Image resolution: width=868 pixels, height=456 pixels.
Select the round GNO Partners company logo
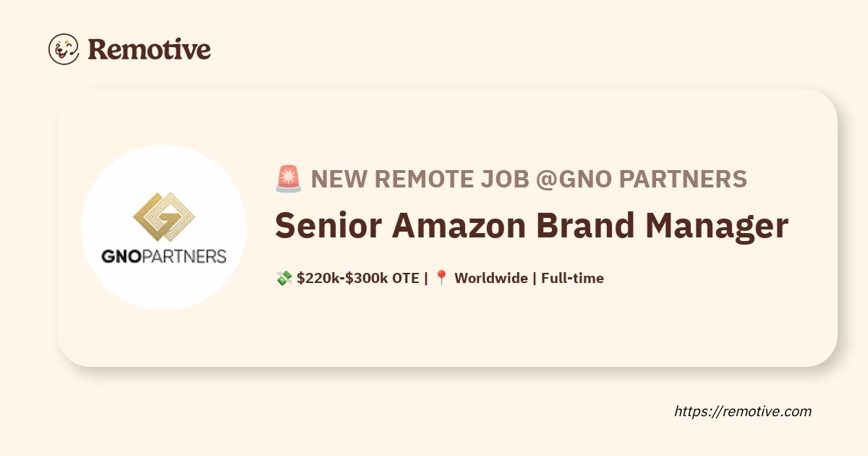(163, 227)
